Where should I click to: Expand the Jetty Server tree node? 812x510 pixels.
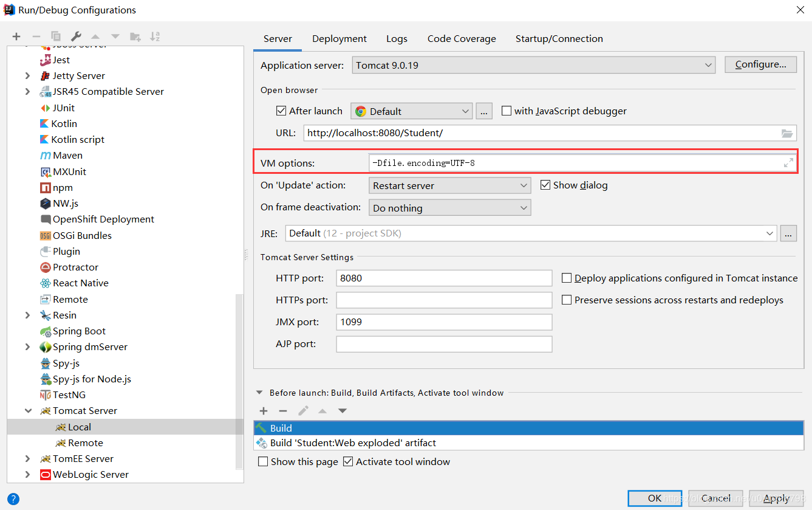(27, 75)
